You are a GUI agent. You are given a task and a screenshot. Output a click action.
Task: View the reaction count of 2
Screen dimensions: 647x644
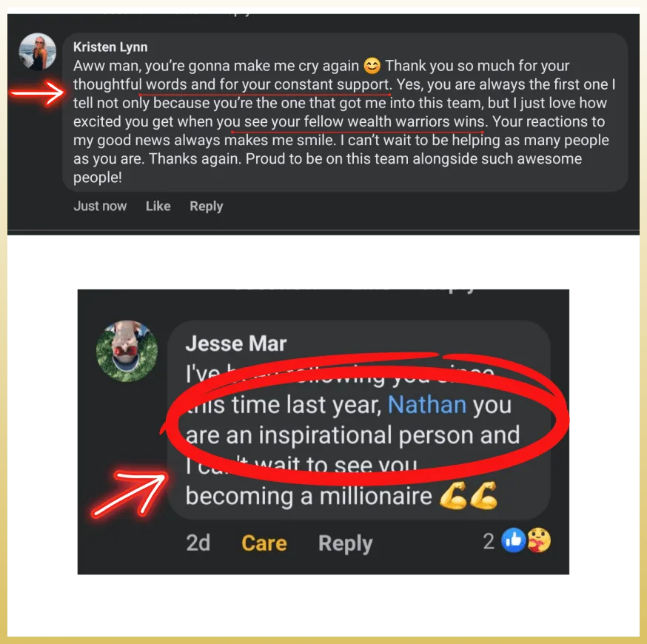489,541
